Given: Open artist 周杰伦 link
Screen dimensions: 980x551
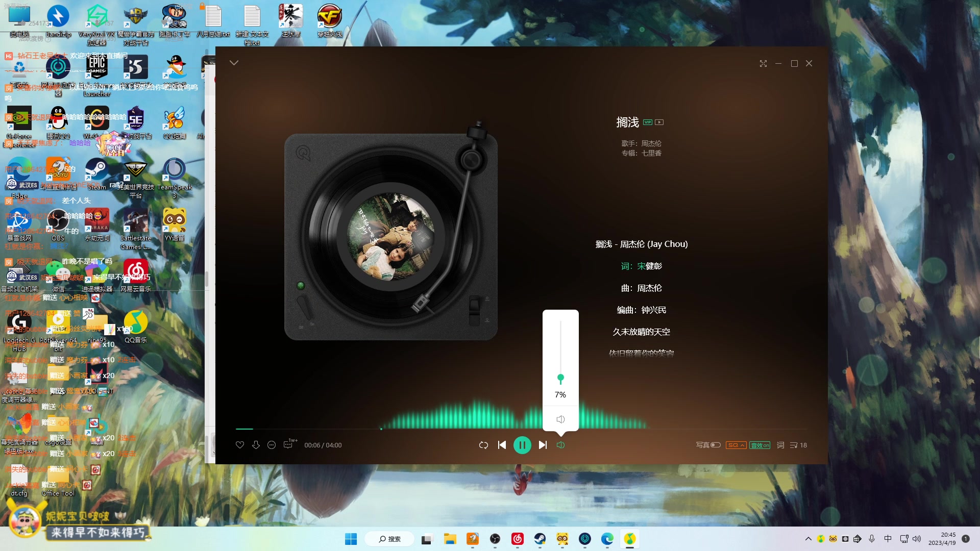Looking at the screenshot, I should coord(651,143).
